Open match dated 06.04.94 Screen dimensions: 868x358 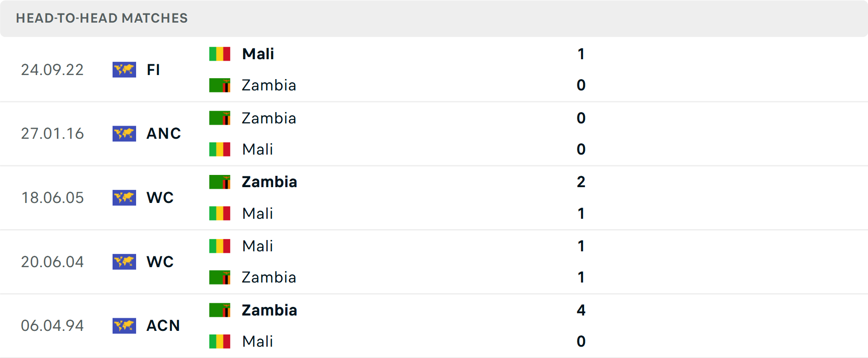(x=52, y=326)
